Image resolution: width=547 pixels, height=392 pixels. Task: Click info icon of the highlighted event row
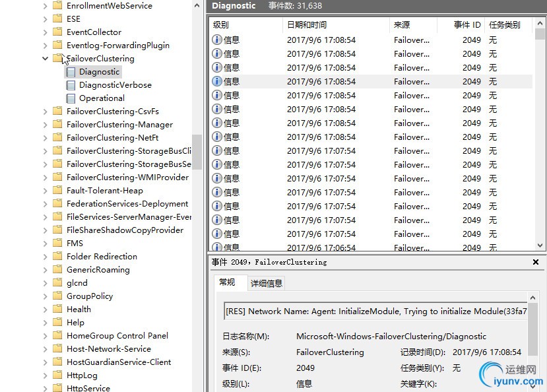coord(216,81)
